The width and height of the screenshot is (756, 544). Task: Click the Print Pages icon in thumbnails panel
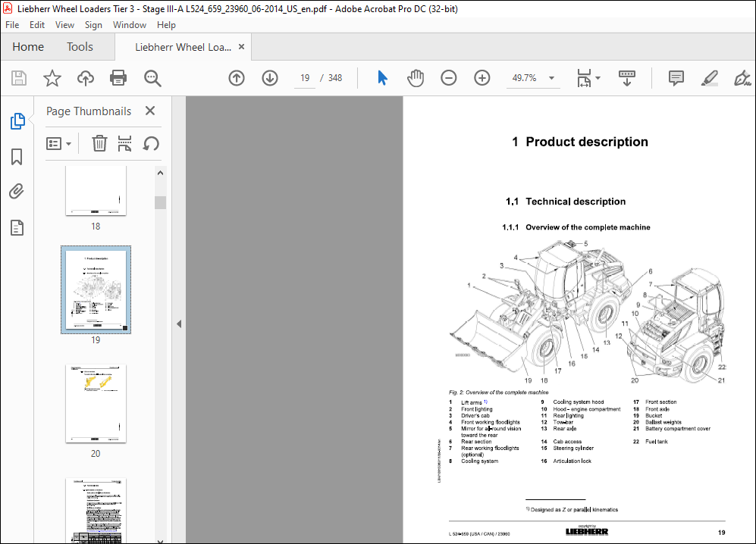point(125,144)
